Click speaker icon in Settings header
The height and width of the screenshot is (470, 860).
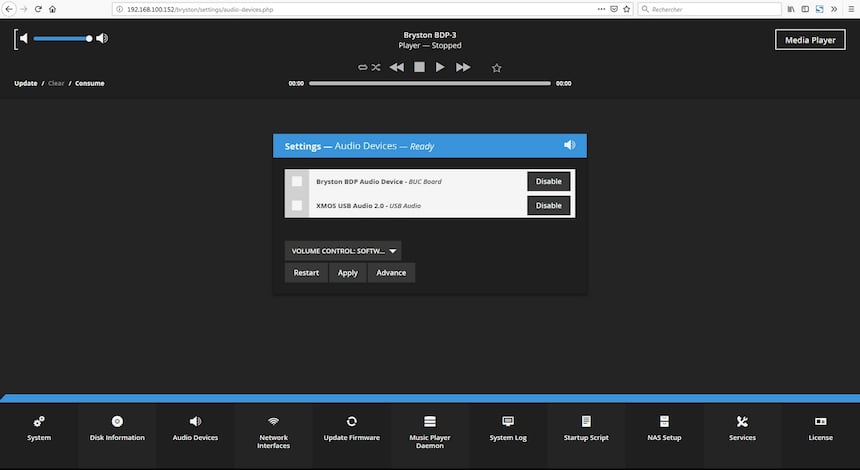570,145
